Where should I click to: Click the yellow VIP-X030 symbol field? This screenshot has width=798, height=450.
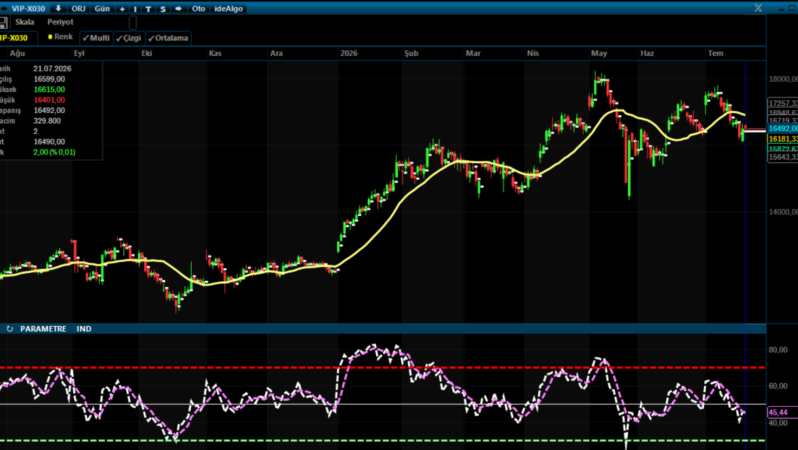click(18, 38)
